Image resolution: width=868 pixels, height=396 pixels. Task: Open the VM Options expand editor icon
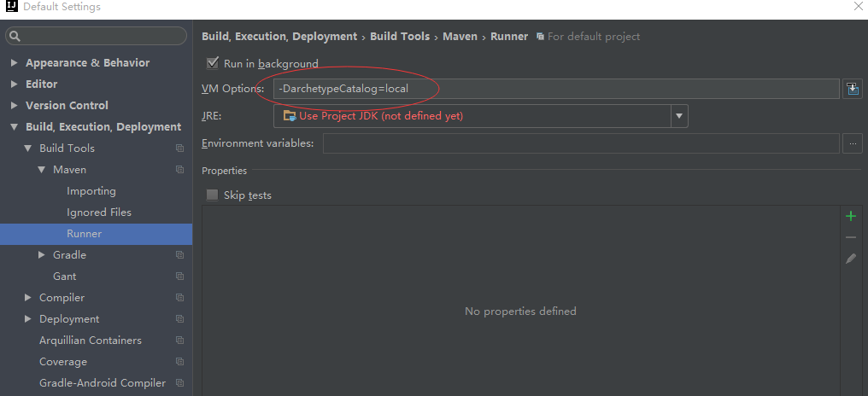[x=853, y=89]
